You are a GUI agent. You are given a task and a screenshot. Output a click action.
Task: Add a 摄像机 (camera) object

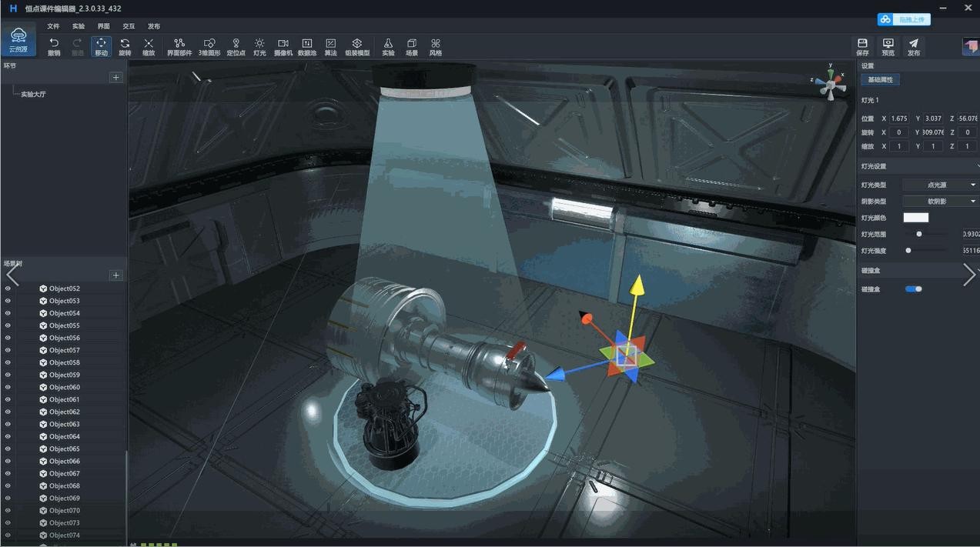pos(283,46)
